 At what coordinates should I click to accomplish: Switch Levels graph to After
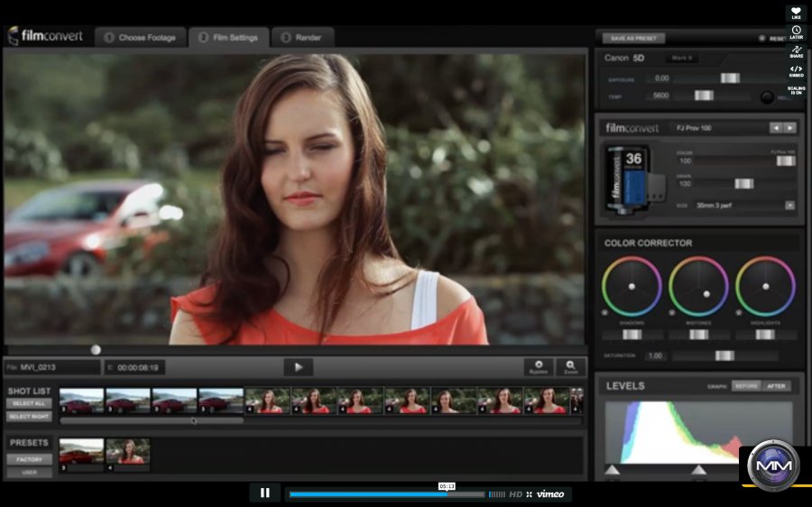click(777, 386)
